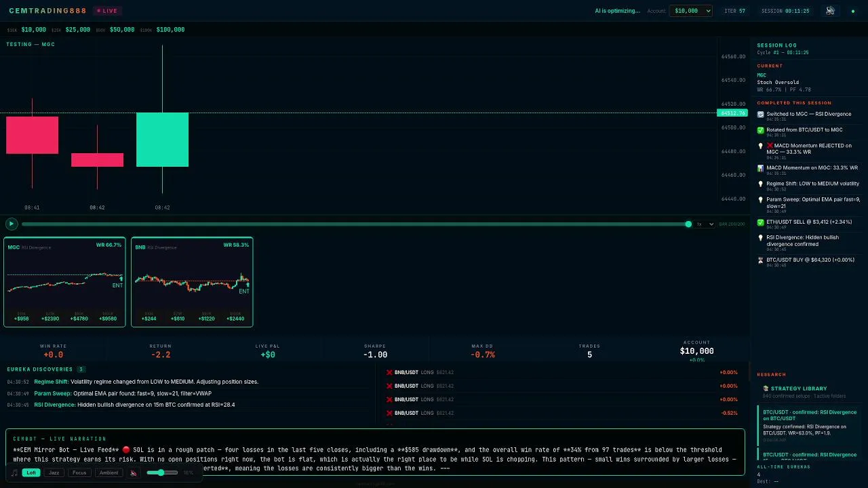868x488 pixels.
Task: Toggle the music mute speaker icon
Action: coord(134,472)
